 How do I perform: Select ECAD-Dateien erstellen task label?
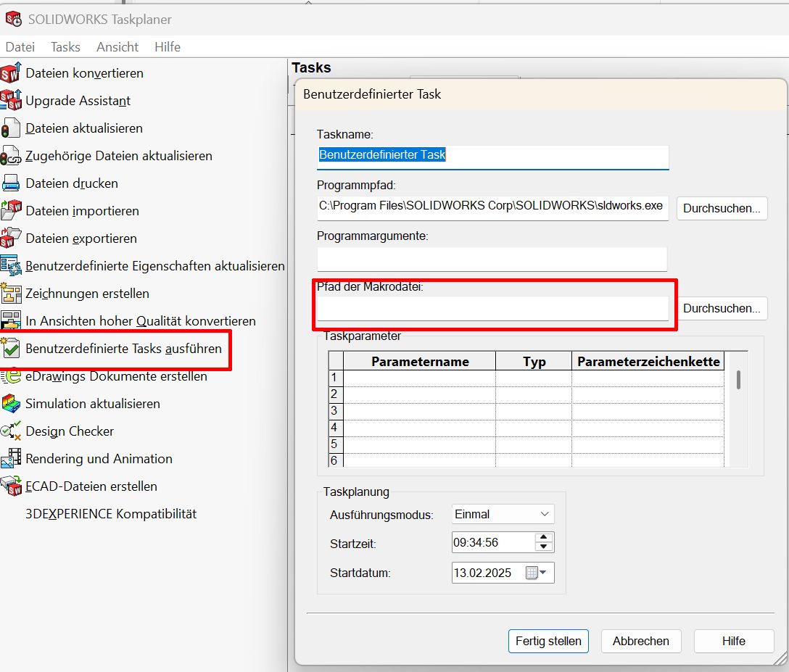click(91, 486)
